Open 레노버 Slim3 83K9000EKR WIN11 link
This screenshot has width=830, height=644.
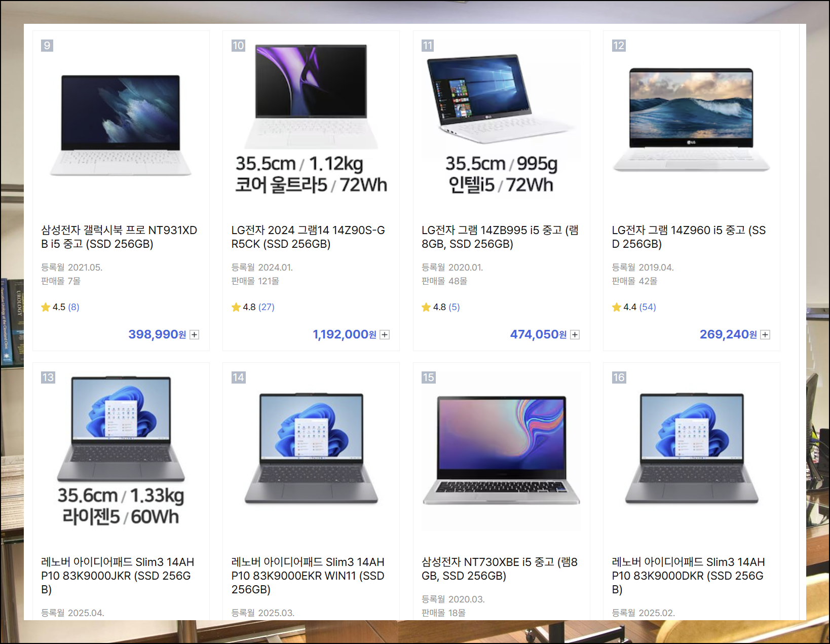(x=308, y=576)
